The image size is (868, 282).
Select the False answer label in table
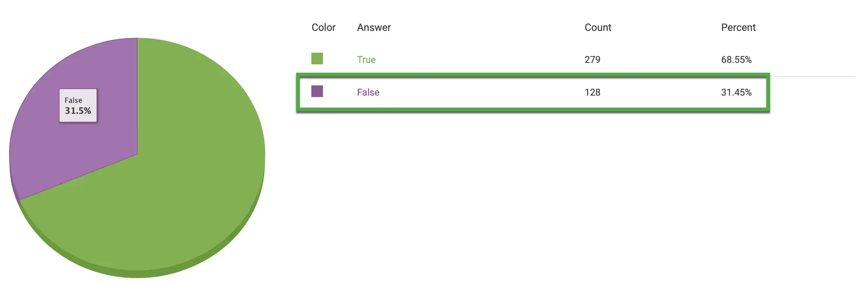[368, 92]
